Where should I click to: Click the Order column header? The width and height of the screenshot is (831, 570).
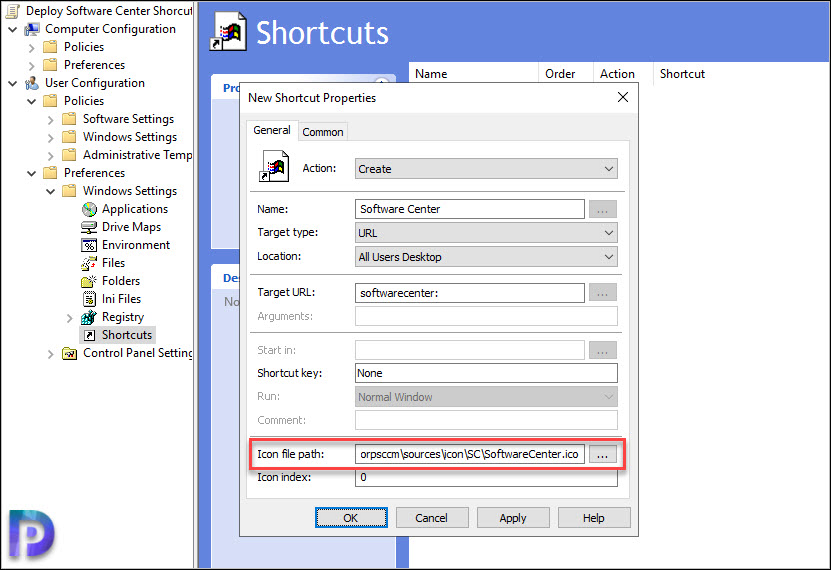click(565, 74)
